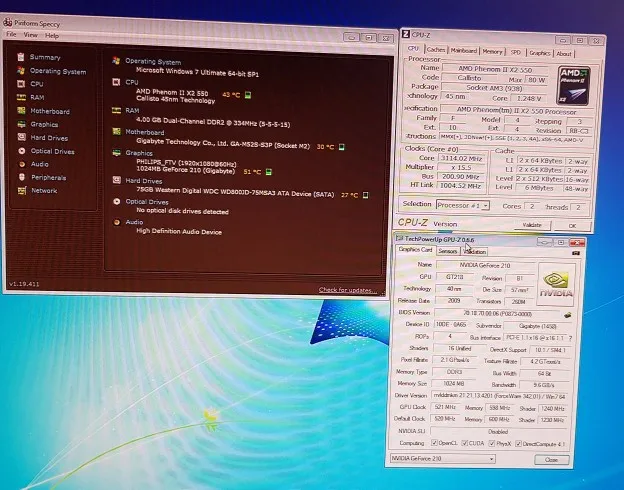Click the NVIDIA logo in GPU-Z
Screen dimensions: 624x490
pyautogui.click(x=556, y=284)
